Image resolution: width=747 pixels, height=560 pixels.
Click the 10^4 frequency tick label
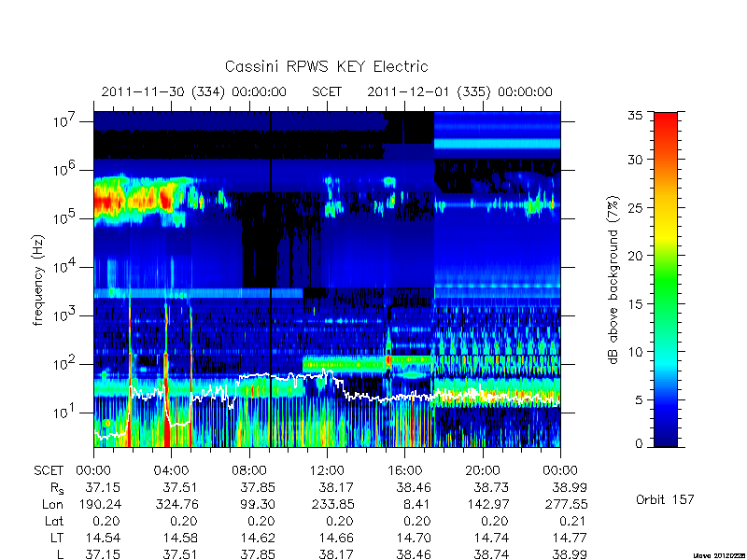tap(65, 267)
